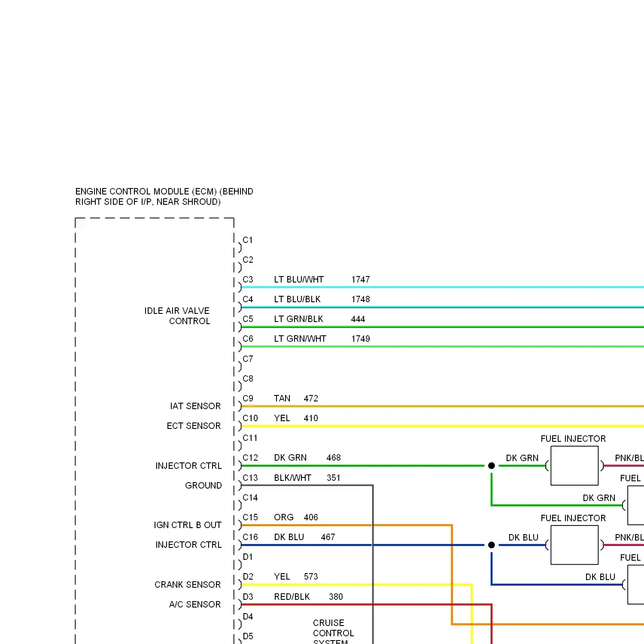This screenshot has width=644, height=644.
Task: Click circuit number 351
Action: [334, 478]
